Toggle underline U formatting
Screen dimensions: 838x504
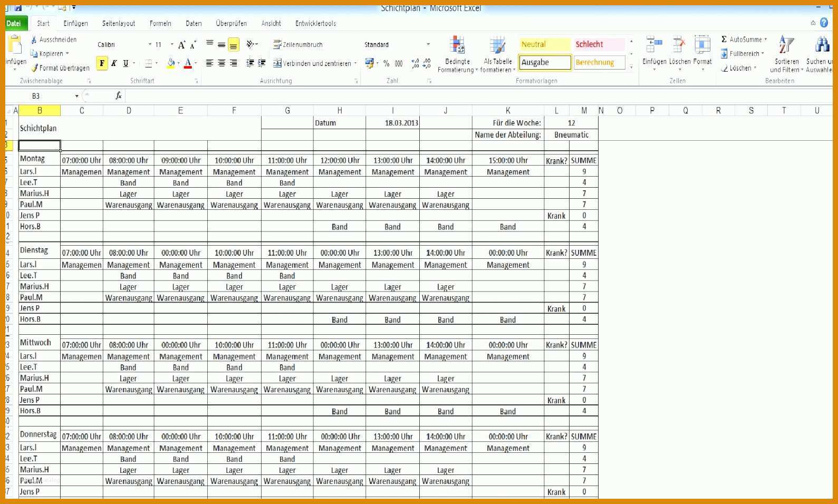click(126, 63)
